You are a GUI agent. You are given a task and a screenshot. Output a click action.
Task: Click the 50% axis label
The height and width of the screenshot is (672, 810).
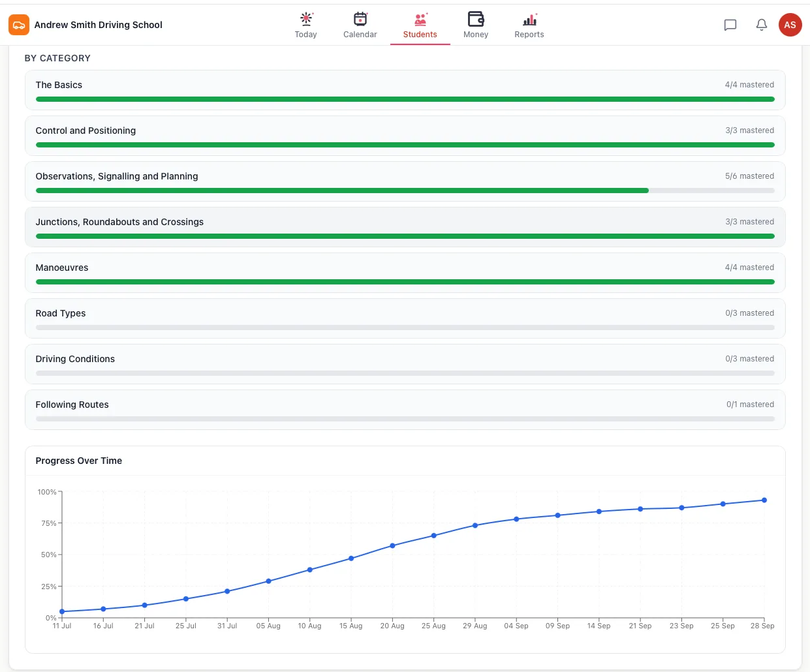[x=49, y=555]
